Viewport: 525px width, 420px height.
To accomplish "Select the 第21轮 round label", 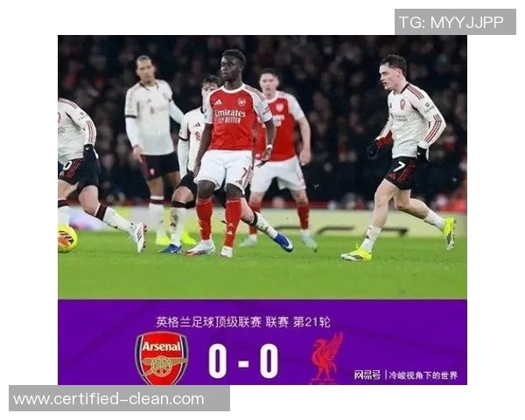I will point(311,322).
